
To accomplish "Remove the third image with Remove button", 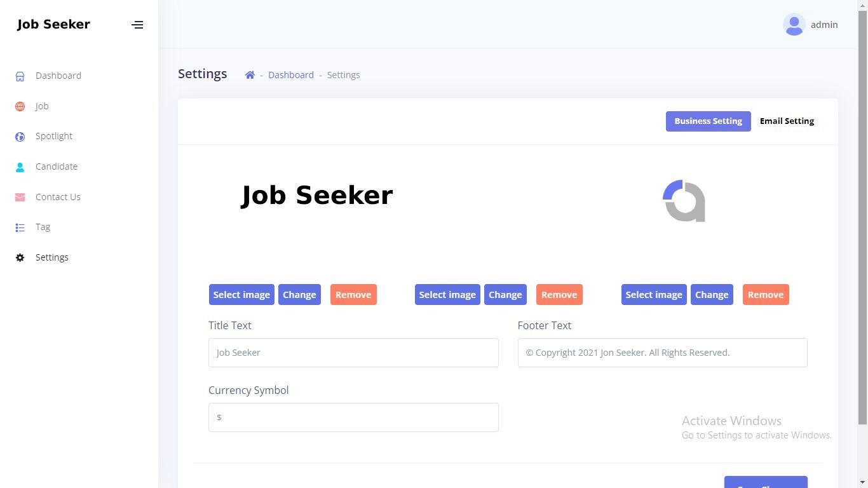I will point(766,295).
